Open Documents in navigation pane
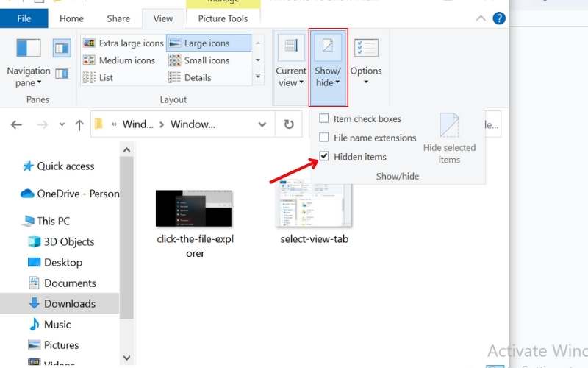This screenshot has width=588, height=368. (x=62, y=283)
